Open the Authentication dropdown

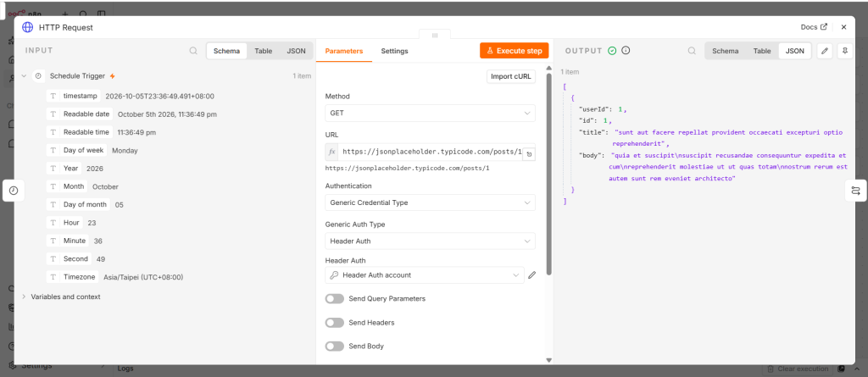[430, 202]
